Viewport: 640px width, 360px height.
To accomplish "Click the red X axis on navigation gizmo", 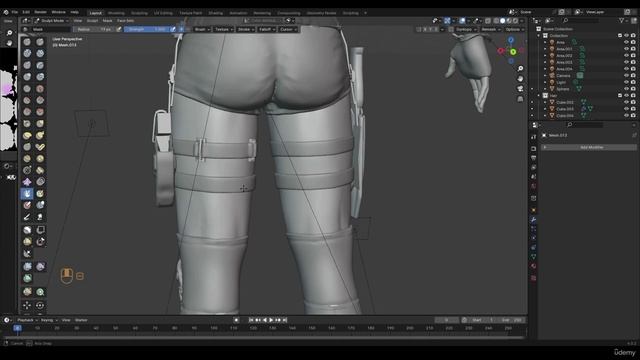I will tap(501, 51).
